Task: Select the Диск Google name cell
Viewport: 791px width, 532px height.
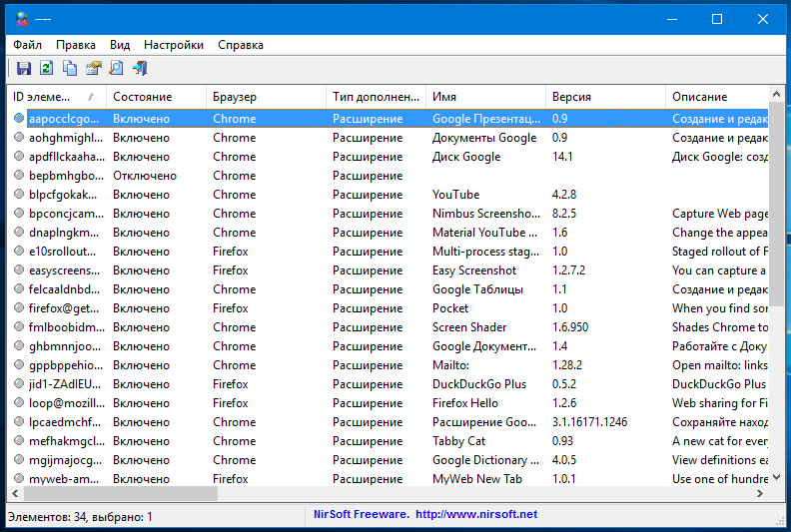Action: tap(466, 157)
